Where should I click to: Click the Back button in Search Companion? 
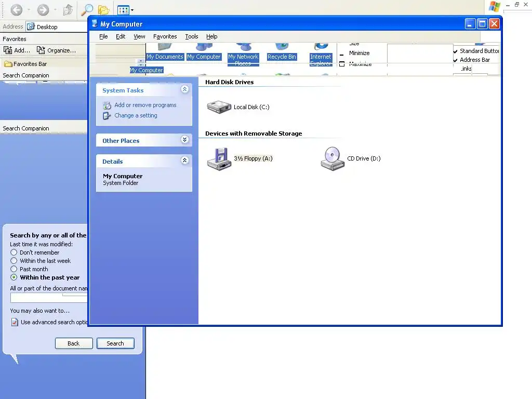74,343
